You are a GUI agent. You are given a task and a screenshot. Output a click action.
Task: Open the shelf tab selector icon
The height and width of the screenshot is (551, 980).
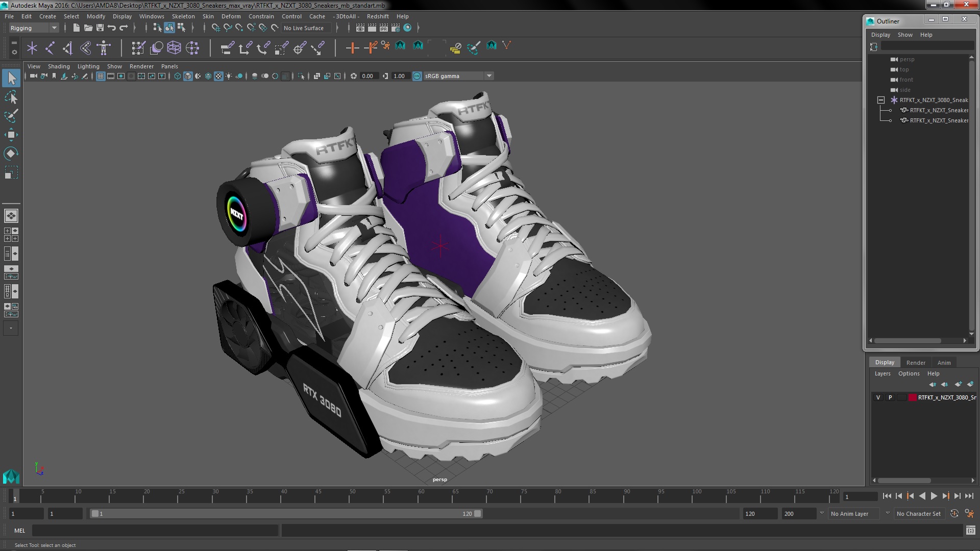coord(14,43)
